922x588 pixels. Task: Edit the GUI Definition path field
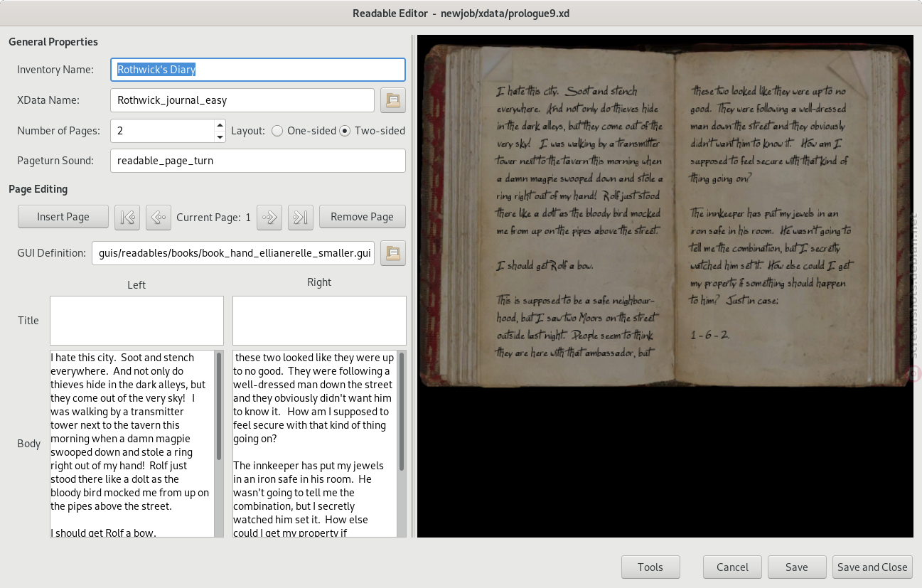coord(233,252)
